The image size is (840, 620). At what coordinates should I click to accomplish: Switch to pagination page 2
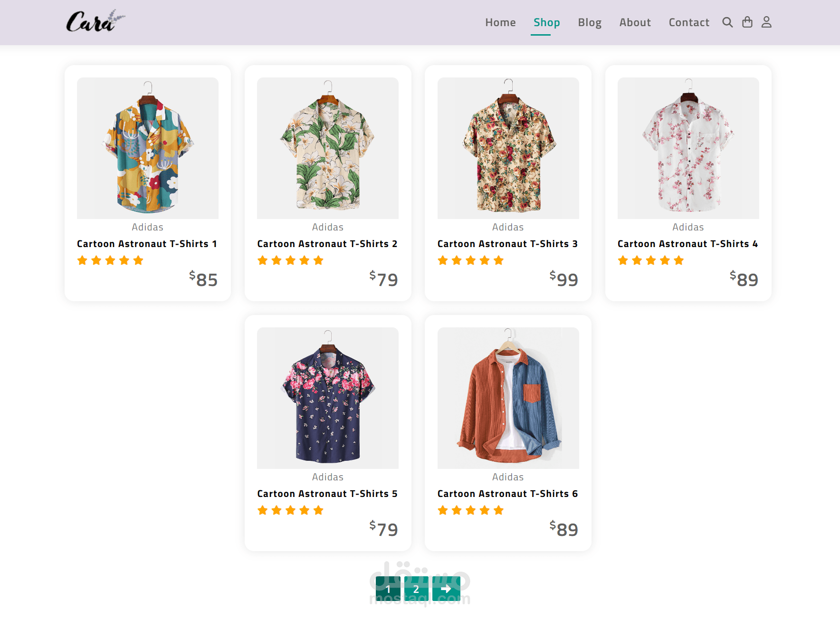click(x=416, y=589)
